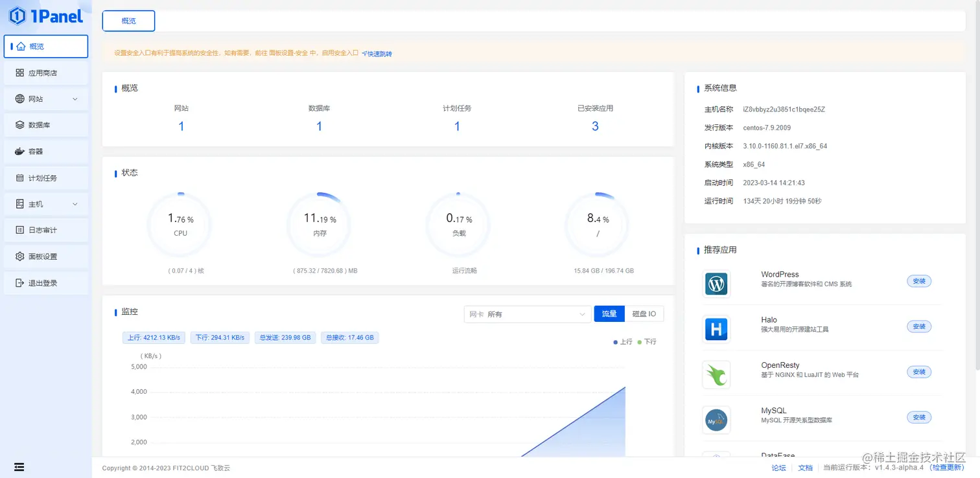Install the MySQL app
This screenshot has width=980, height=478.
919,417
